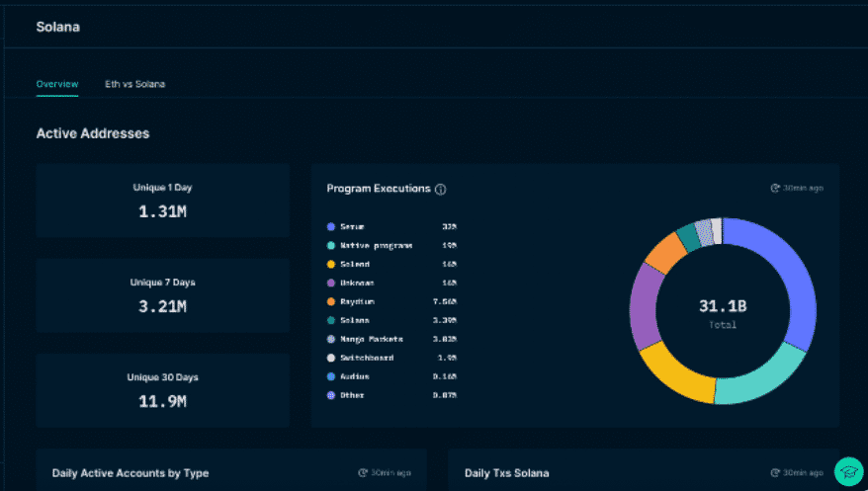Click the refresh icon in Daily Txs Solana panel
Screen dimensions: 868x491
775,473
